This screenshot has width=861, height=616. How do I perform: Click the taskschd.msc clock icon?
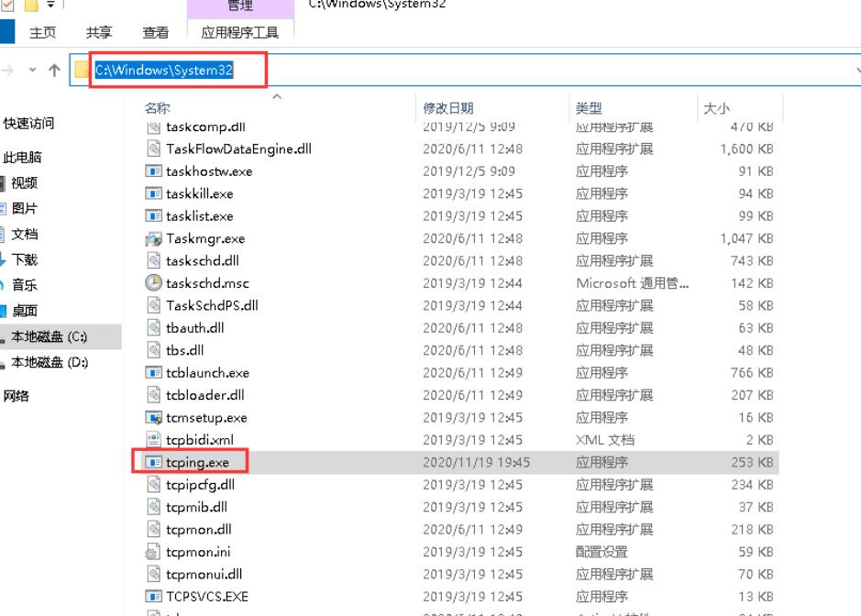[x=153, y=282]
